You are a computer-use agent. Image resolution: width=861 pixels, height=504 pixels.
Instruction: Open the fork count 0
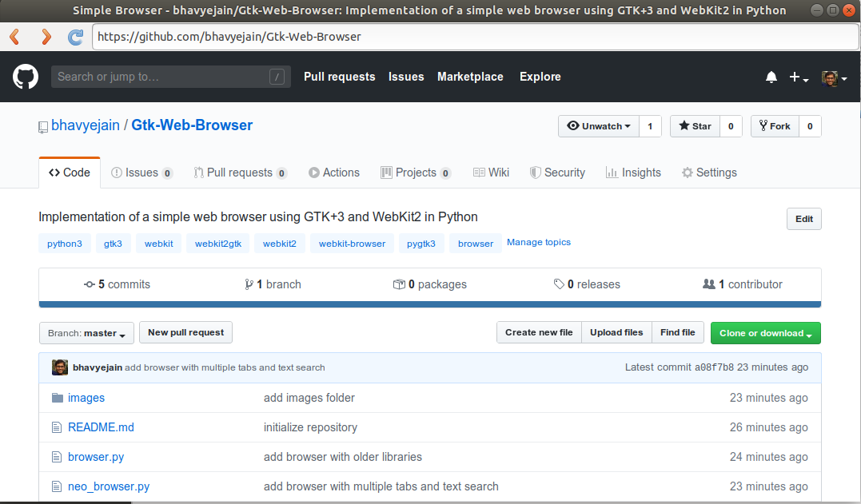(x=810, y=126)
